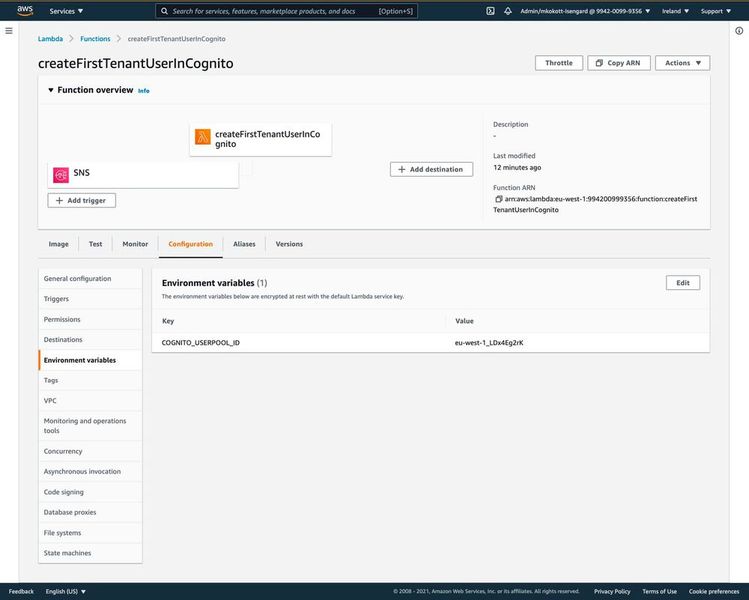
Task: Open CloudShell terminal icon in header
Action: tap(490, 11)
